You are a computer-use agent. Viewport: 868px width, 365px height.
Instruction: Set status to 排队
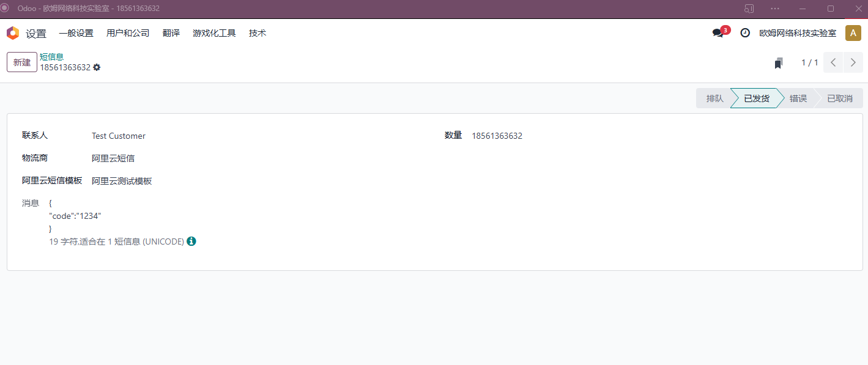point(714,98)
